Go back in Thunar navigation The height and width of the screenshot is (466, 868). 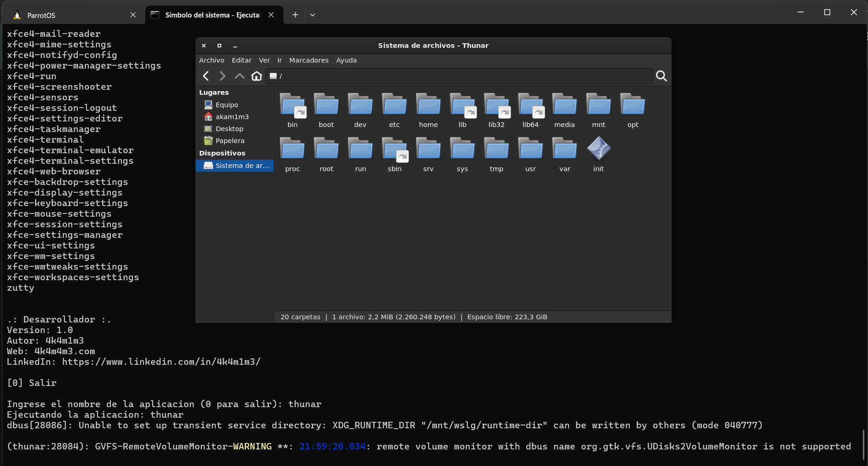pos(206,76)
